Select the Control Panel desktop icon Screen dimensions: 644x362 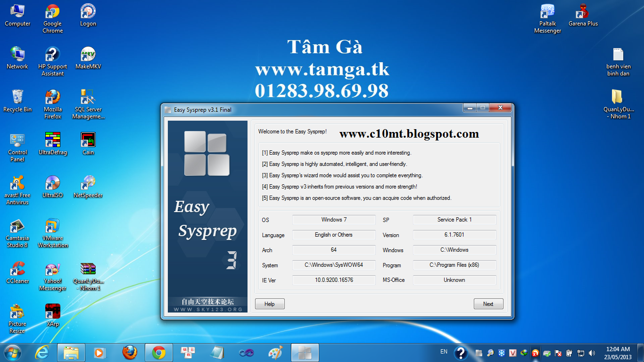tap(17, 148)
